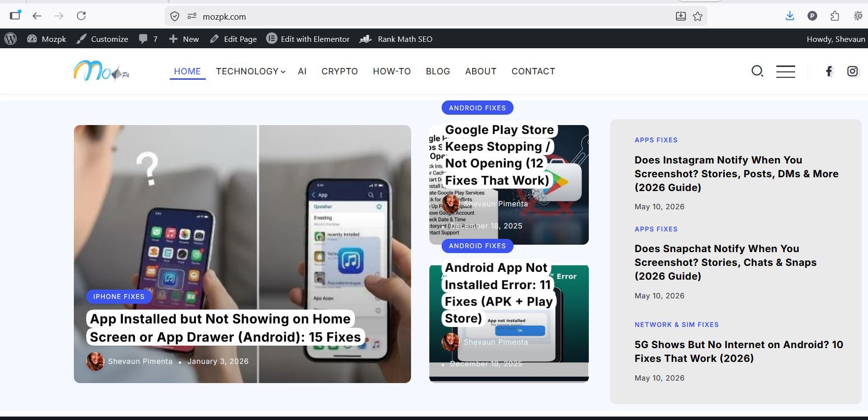Select HOW-TO in the navigation
The width and height of the screenshot is (868, 420).
392,71
